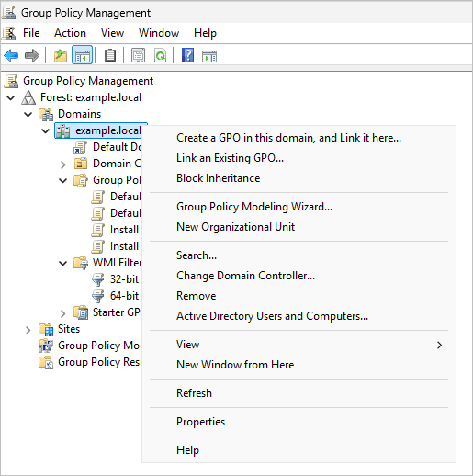Open the Action menu
473x476 pixels.
pyautogui.click(x=70, y=33)
